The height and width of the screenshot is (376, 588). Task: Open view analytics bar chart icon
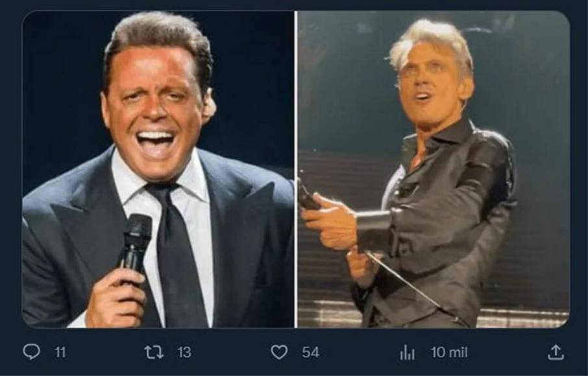tap(407, 352)
